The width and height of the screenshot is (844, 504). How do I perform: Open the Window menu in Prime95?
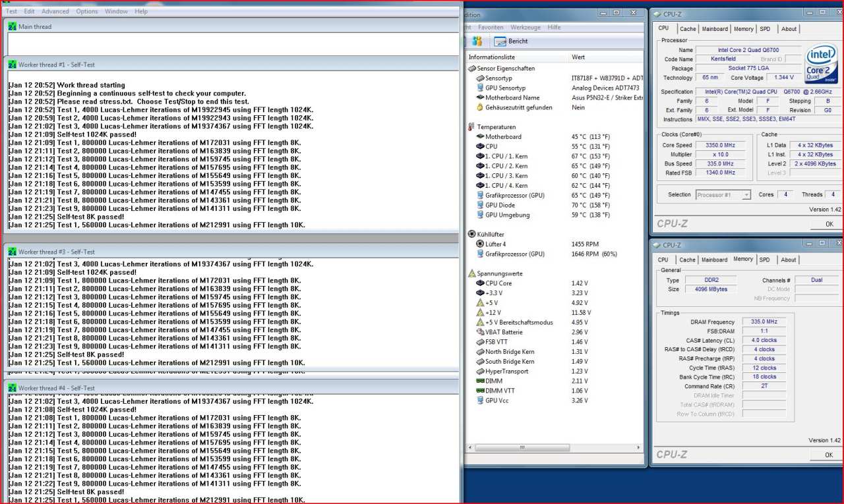[x=117, y=11]
